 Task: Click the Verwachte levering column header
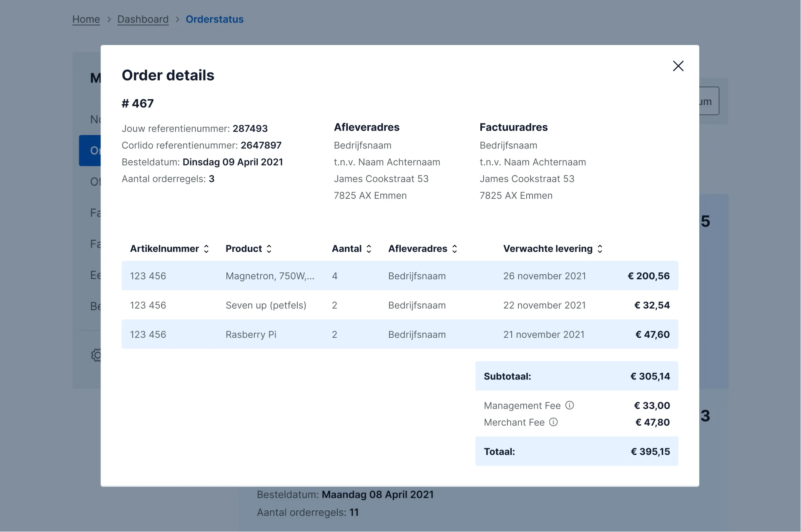(547, 249)
